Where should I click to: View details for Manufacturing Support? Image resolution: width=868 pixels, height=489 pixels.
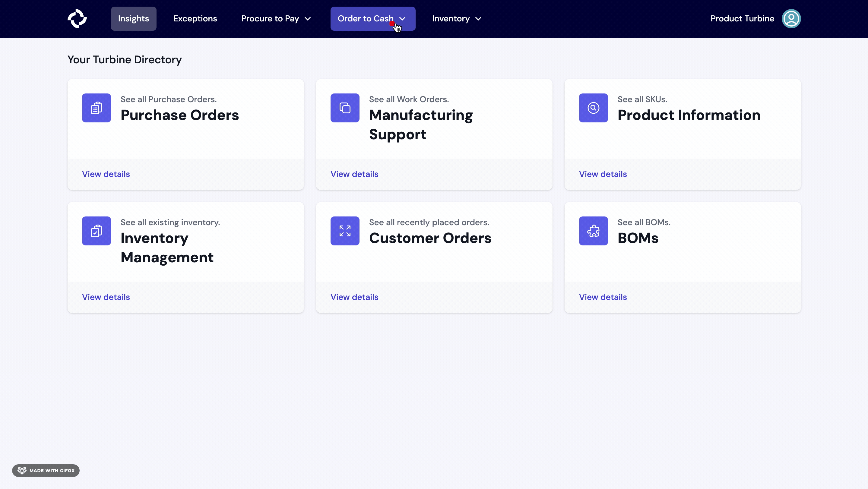pyautogui.click(x=354, y=174)
